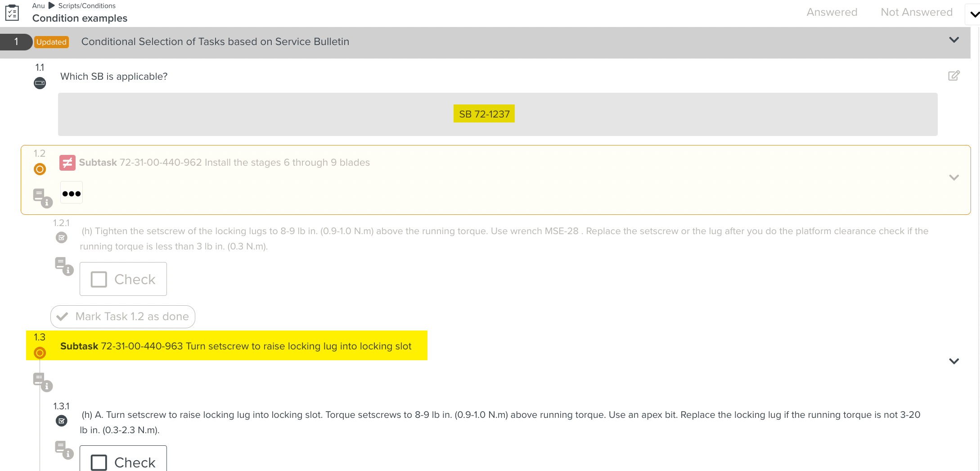Image resolution: width=980 pixels, height=471 pixels.
Task: Click the ellipsis value box under Subtask 1.2
Action: coord(71,192)
